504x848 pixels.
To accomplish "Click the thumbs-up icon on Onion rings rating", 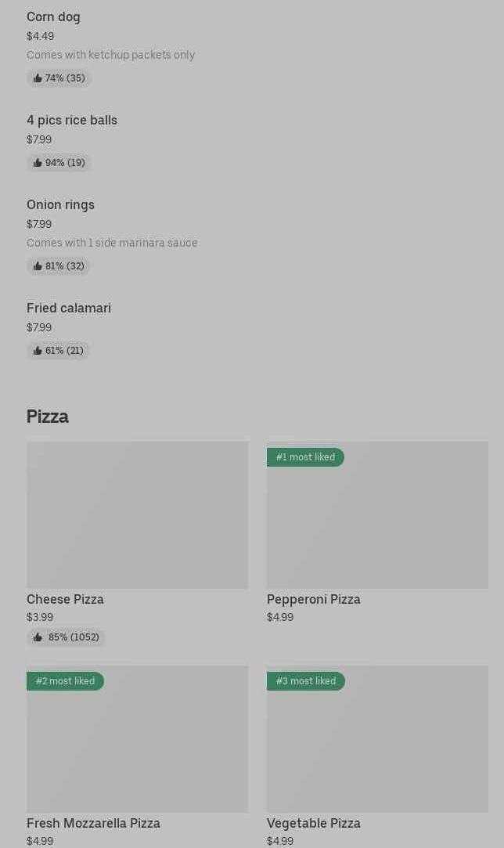I will 38,266.
